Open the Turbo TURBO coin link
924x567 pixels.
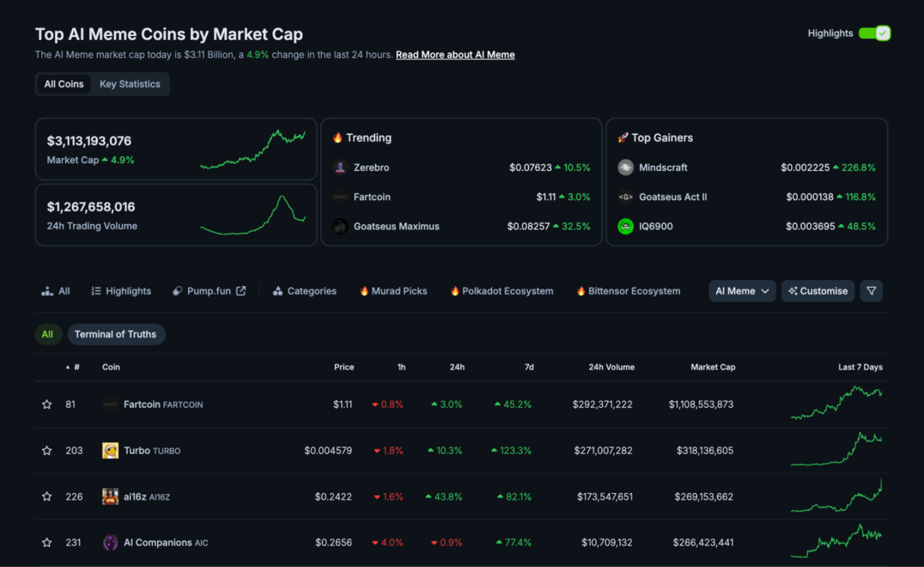point(152,450)
